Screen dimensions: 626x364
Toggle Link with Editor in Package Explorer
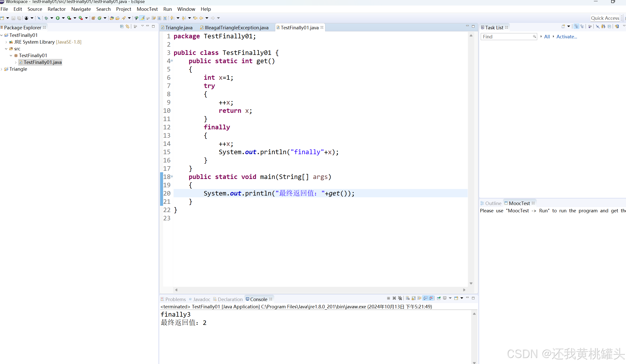tap(127, 27)
